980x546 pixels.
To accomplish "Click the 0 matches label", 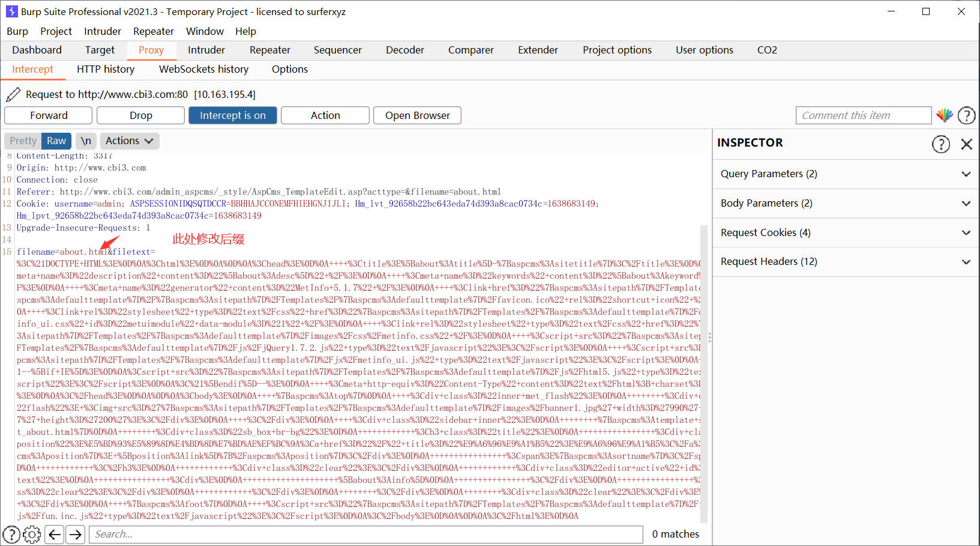I will (x=676, y=534).
